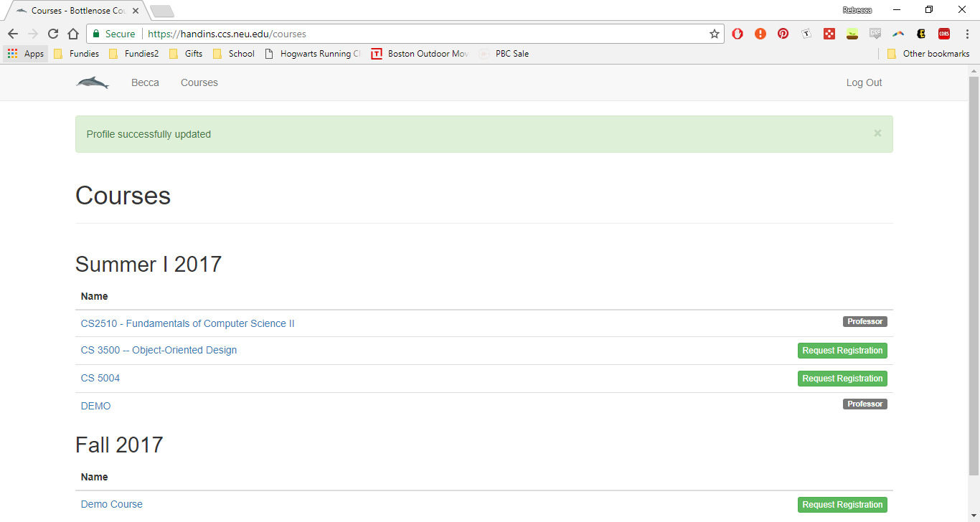Click the Log Out link

pos(864,82)
